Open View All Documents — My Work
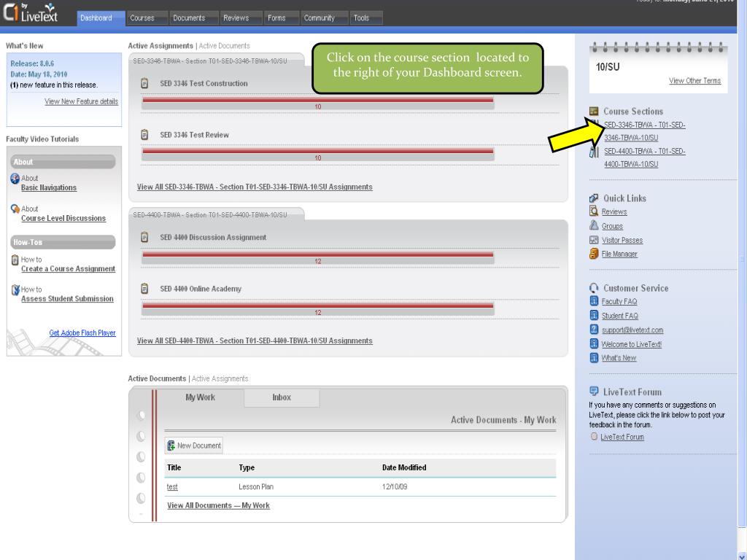 click(218, 505)
